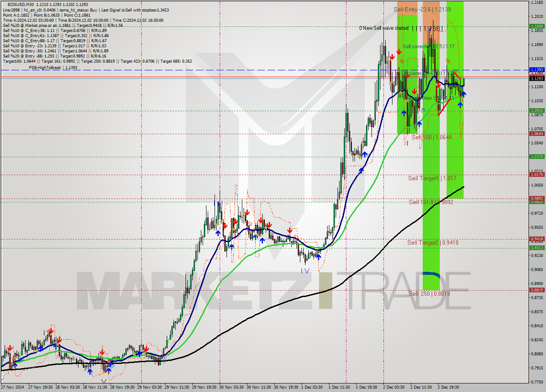Viewport: 546px width, 392px height.
Task: Click the 'Line:2898 | h1_atr_c0: 0.0406' info line
Action: coord(85,9)
